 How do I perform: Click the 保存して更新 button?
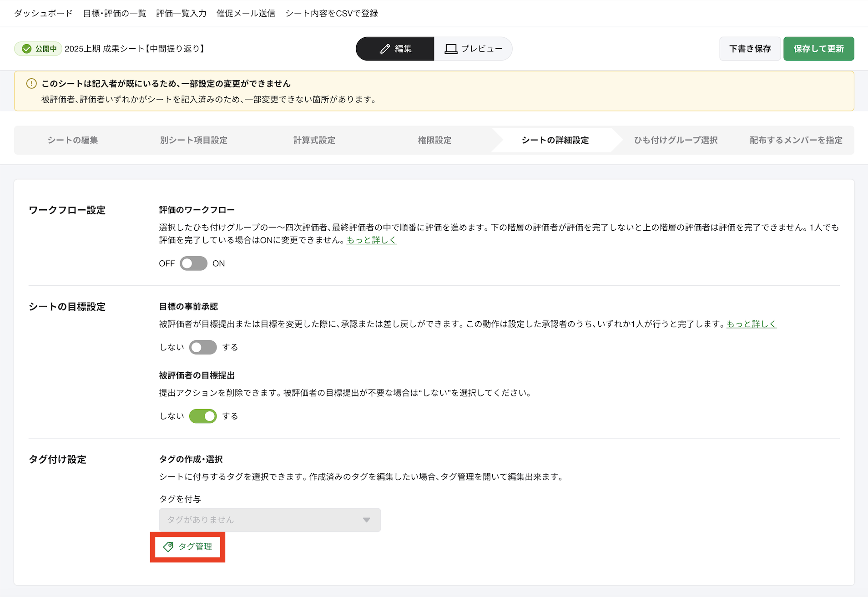point(818,49)
